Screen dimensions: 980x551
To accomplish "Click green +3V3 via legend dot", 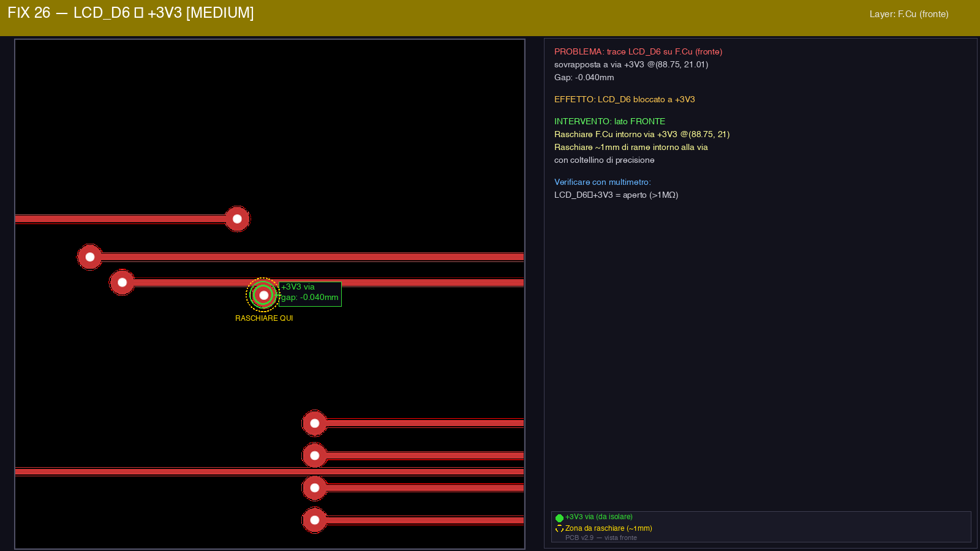I will (x=559, y=518).
